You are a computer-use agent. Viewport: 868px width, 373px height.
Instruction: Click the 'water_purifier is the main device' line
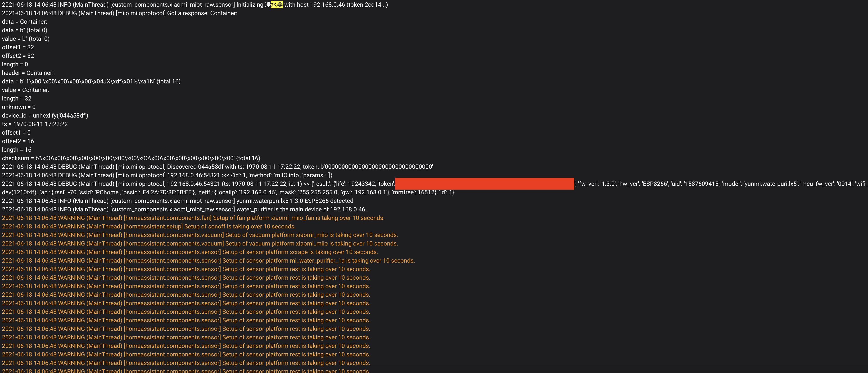point(184,209)
